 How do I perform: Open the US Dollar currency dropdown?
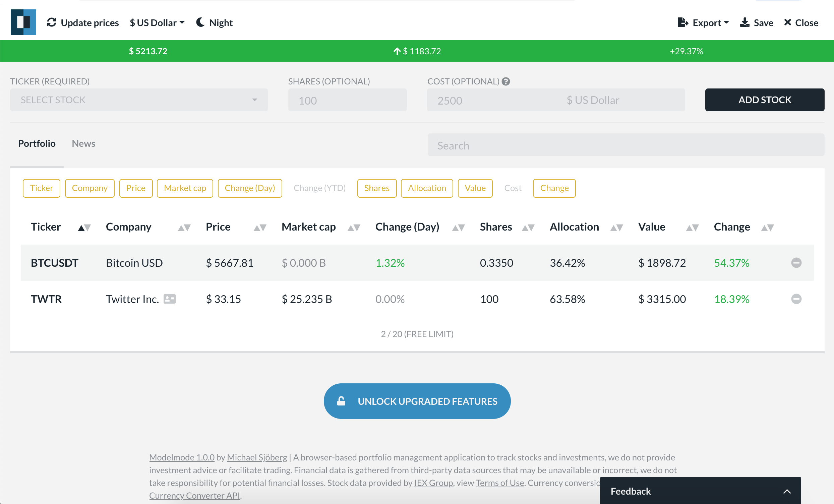pos(157,23)
